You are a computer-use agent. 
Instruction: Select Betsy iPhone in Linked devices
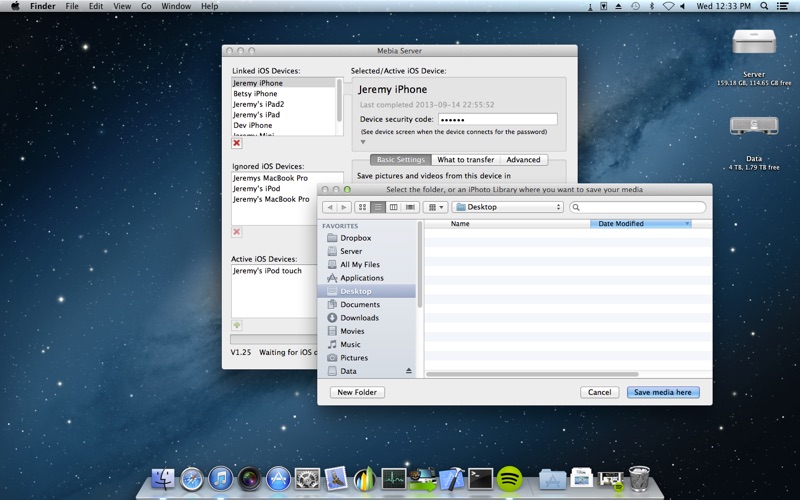[x=284, y=93]
